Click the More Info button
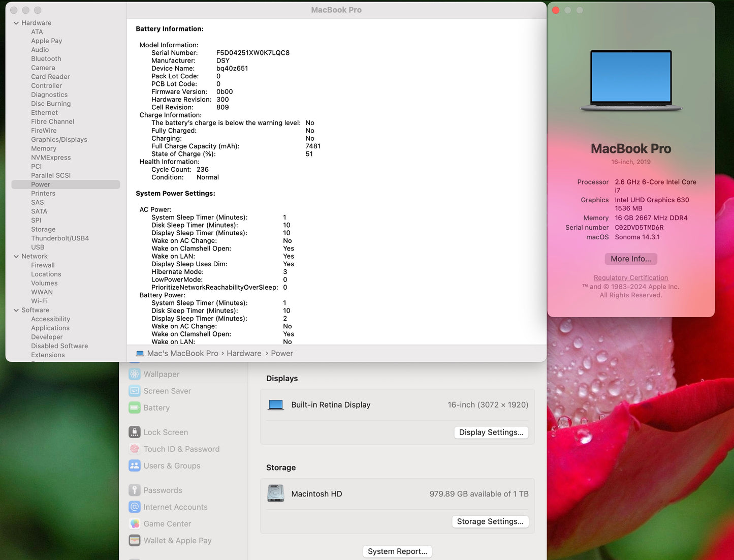Screen dimensions: 734x560 coord(630,259)
